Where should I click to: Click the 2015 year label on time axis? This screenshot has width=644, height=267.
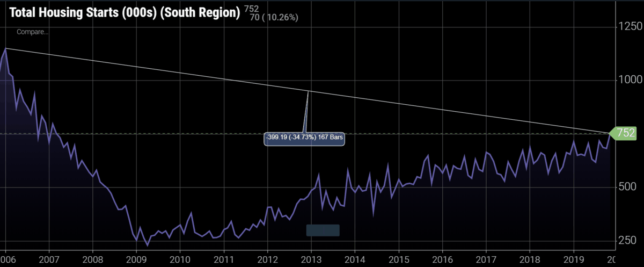pyautogui.click(x=398, y=259)
